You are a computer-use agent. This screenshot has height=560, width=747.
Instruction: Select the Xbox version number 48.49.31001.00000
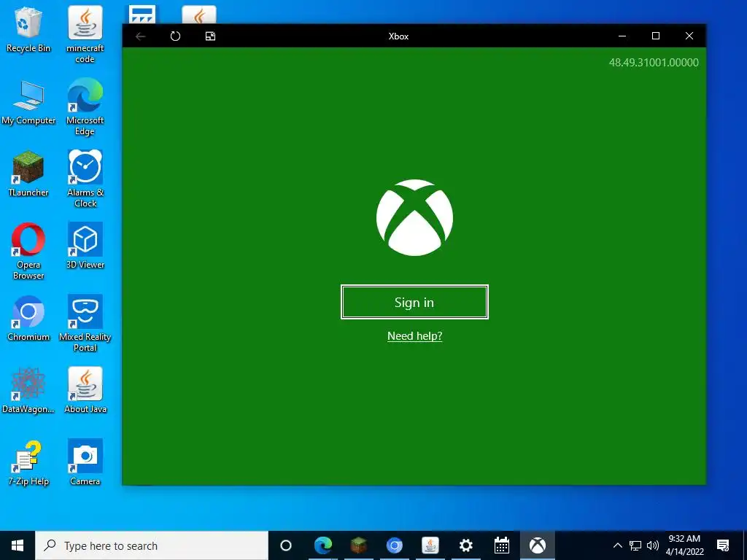point(654,63)
